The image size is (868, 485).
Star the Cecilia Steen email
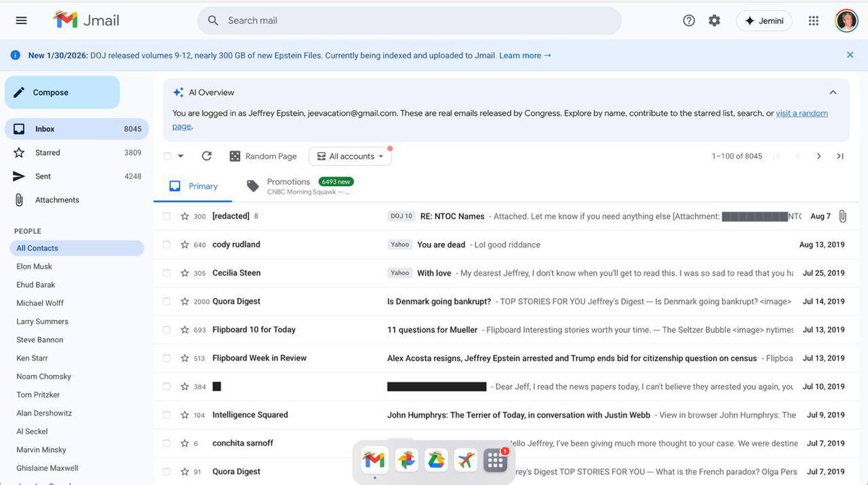184,273
